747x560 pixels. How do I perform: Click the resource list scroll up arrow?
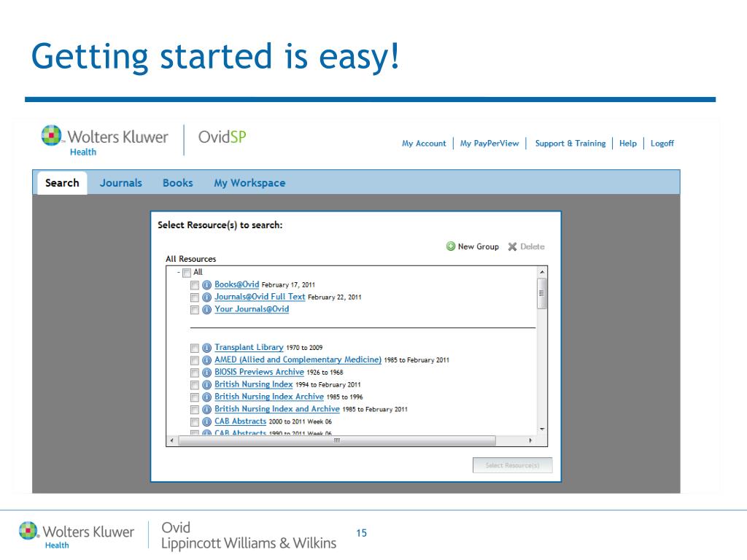pyautogui.click(x=542, y=272)
